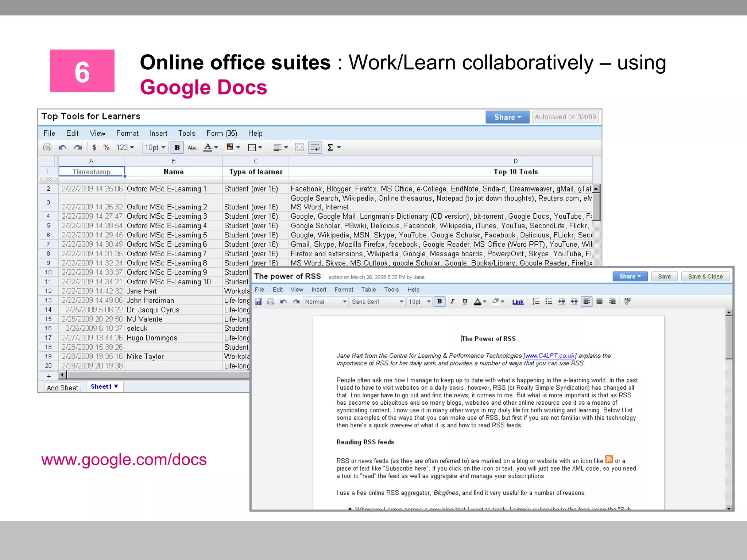Open the Normal paragraph style dropdown

(x=325, y=302)
